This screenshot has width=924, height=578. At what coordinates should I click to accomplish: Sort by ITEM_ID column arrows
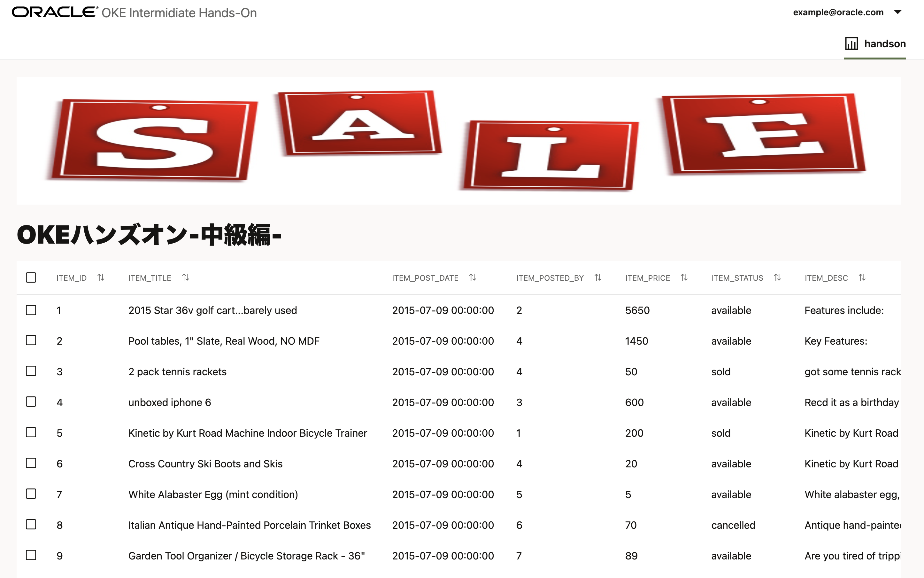click(101, 277)
